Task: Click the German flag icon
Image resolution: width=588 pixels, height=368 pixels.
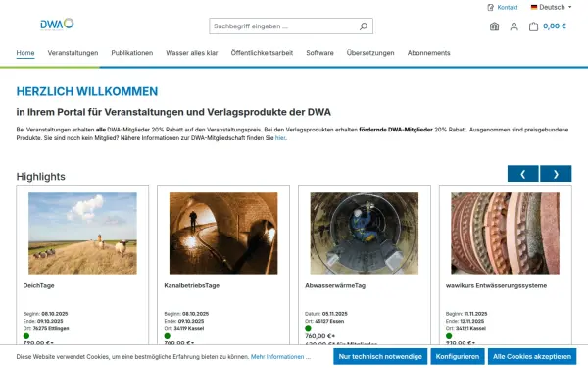Action: coord(534,7)
